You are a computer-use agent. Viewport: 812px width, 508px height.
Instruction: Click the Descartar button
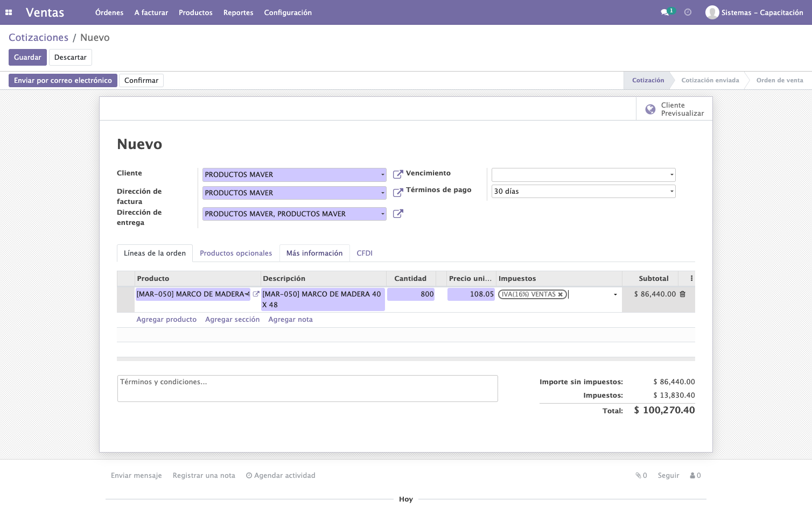[71, 58]
